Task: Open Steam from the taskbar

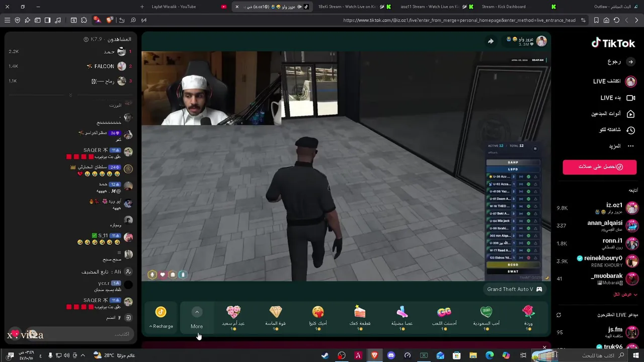Action: [326, 355]
